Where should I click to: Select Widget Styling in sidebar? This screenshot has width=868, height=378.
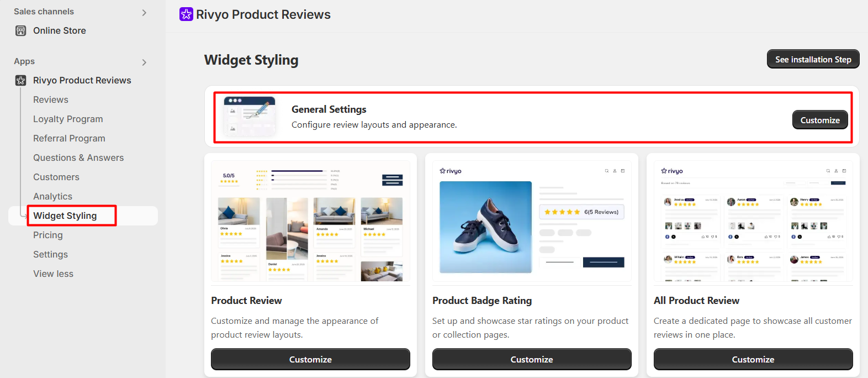[65, 216]
